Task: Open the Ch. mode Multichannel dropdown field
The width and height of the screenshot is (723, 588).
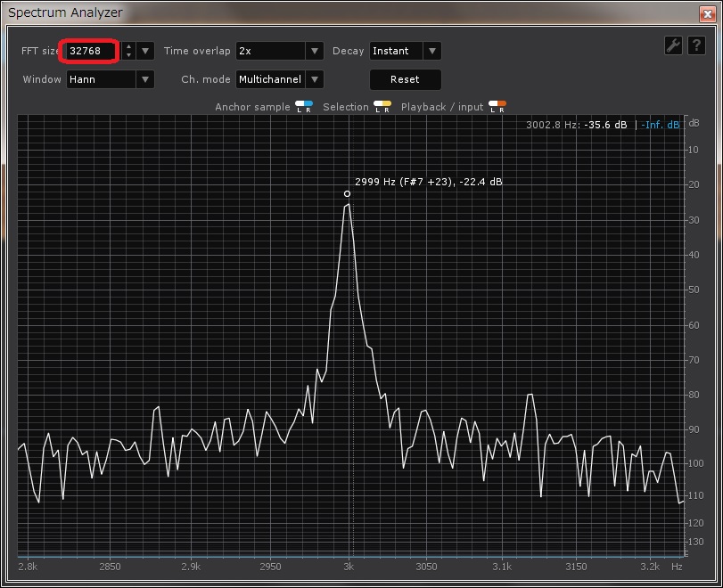Action: [271, 79]
